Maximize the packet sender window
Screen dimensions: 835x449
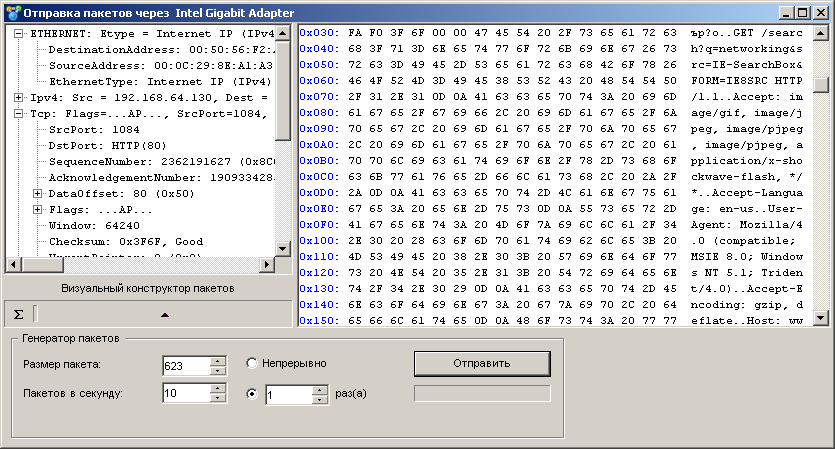click(803, 13)
